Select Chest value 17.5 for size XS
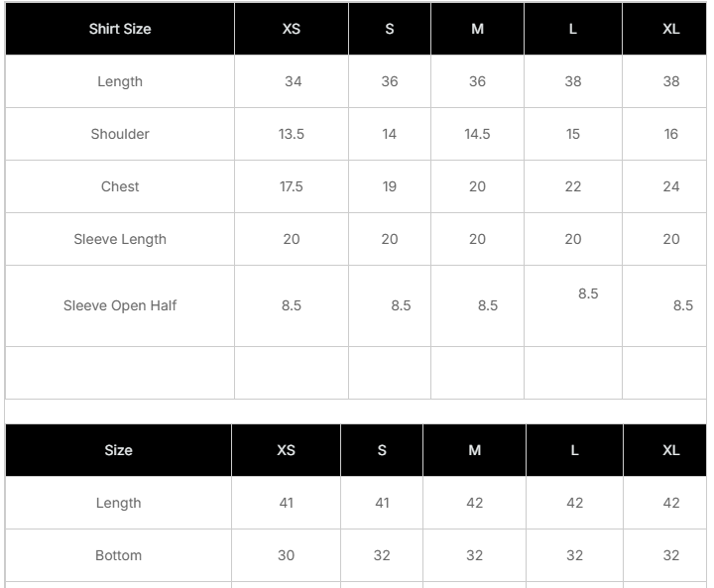 click(291, 186)
